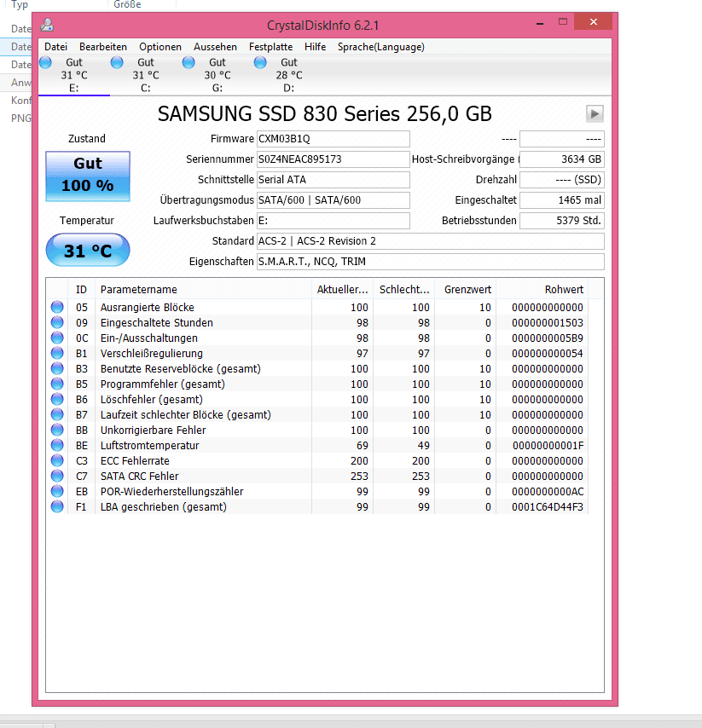702x728 pixels.
Task: Click the Eigenschaften field S.M.A.R.T., NCQ, TRIM
Action: pyautogui.click(x=430, y=262)
